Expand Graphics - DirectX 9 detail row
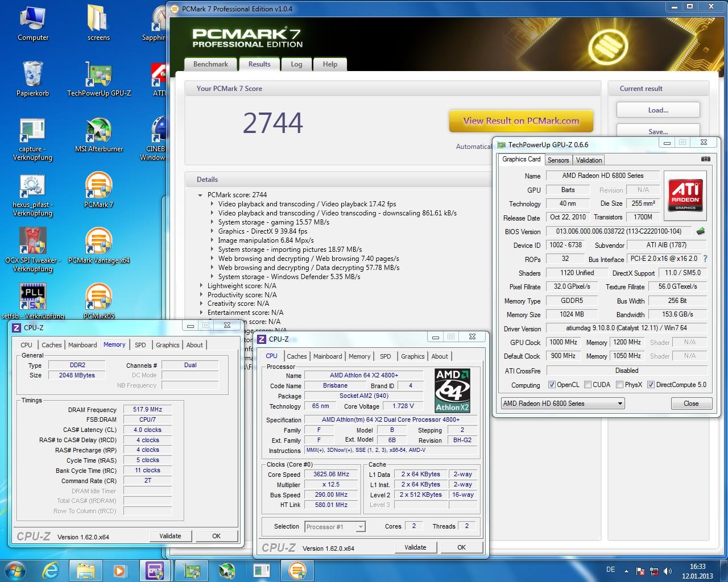This screenshot has width=728, height=582. 212,231
